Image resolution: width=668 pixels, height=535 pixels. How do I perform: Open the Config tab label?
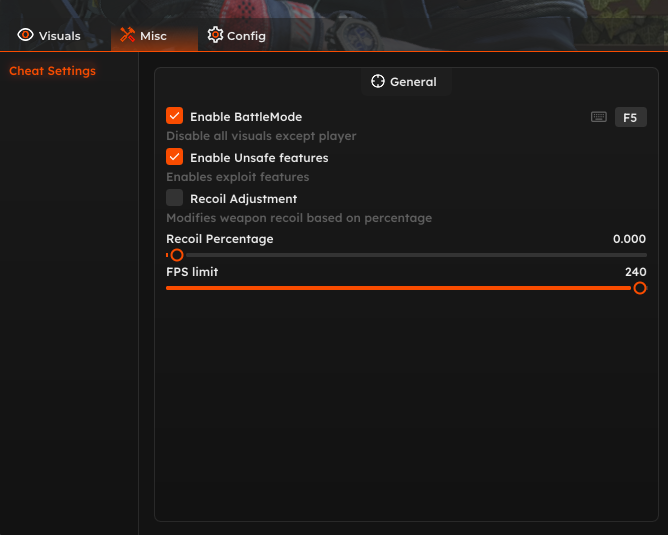point(246,36)
